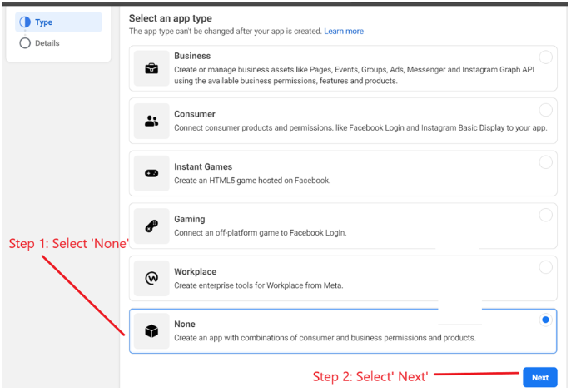Select the Instant Games radio button
Image resolution: width=571 pixels, height=392 pixels.
(545, 162)
